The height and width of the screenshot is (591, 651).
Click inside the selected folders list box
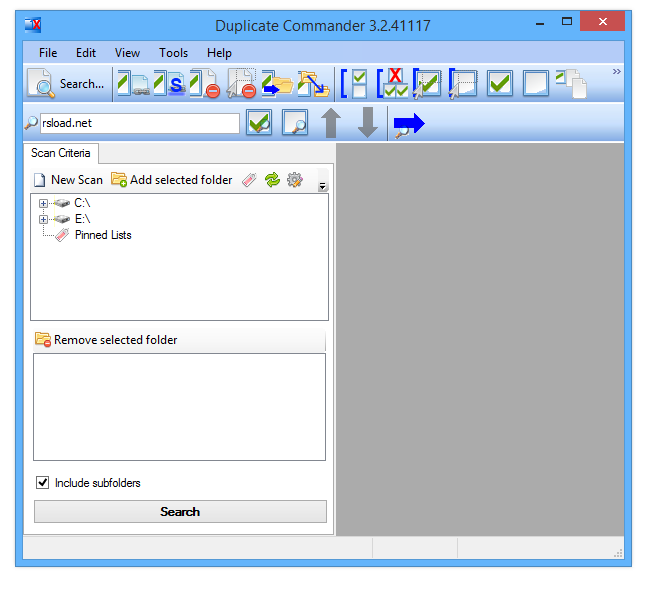[179, 407]
